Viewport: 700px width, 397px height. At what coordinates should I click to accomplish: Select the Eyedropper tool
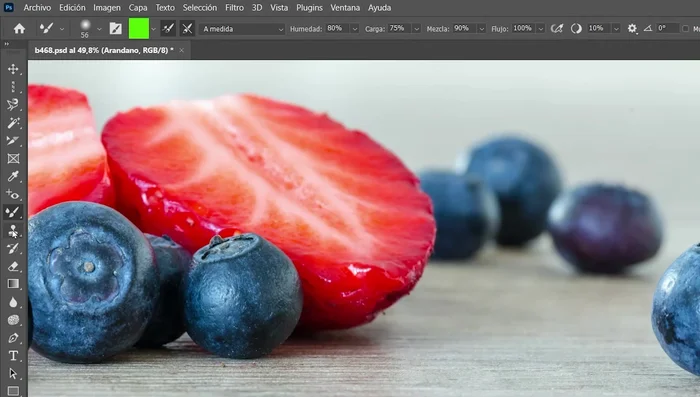[x=13, y=176]
